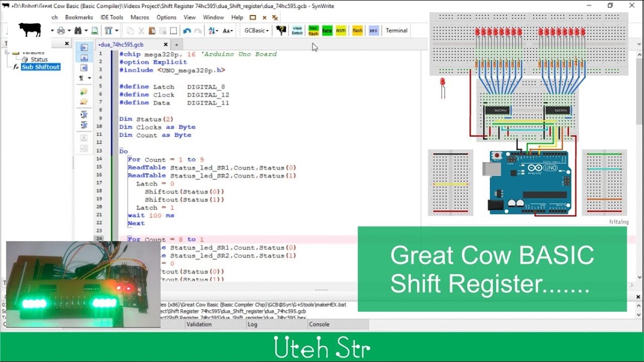The height and width of the screenshot is (362, 644).
Task: Select the Sub Shiftout tree item
Action: (41, 67)
